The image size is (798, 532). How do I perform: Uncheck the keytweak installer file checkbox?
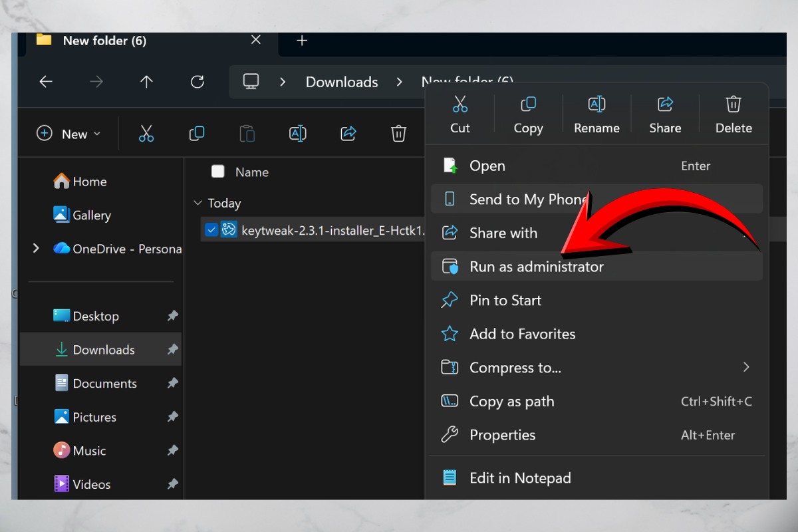coord(211,230)
